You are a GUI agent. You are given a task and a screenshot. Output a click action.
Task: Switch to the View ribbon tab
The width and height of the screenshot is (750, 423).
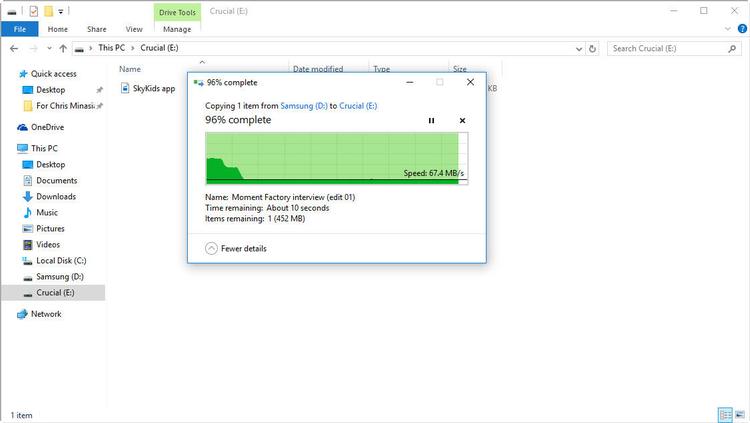(133, 29)
